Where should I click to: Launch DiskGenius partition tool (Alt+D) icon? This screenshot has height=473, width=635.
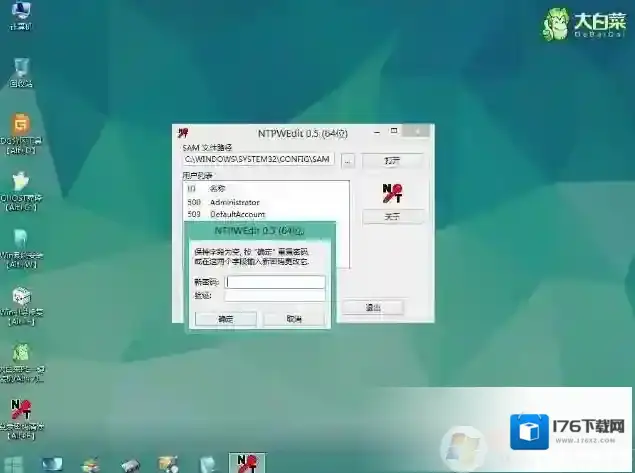[21, 134]
